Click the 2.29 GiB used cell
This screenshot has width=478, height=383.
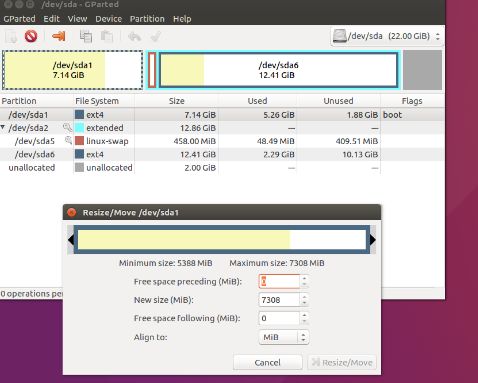279,154
